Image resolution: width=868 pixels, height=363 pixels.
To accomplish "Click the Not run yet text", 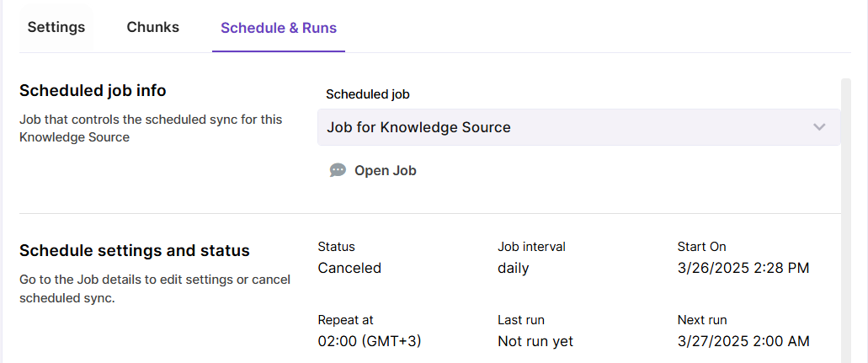I will (x=535, y=341).
